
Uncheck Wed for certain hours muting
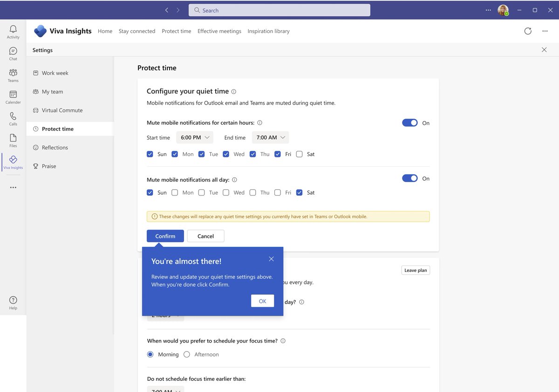click(226, 154)
